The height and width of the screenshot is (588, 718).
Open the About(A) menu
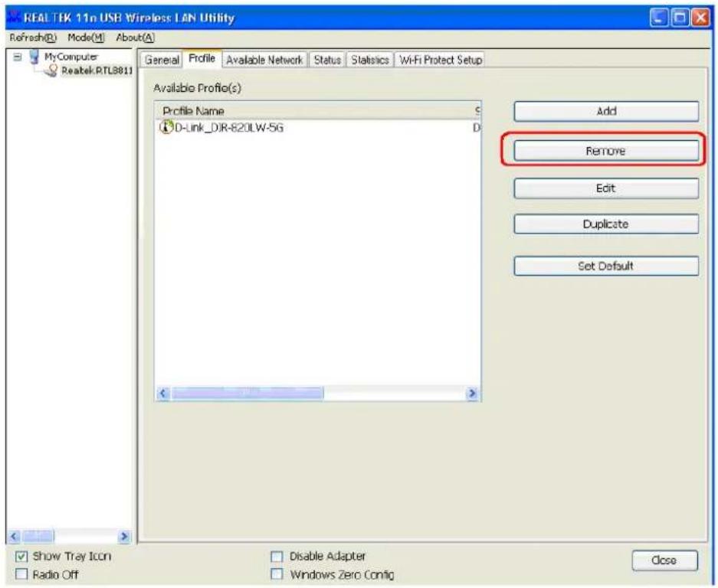click(x=135, y=38)
